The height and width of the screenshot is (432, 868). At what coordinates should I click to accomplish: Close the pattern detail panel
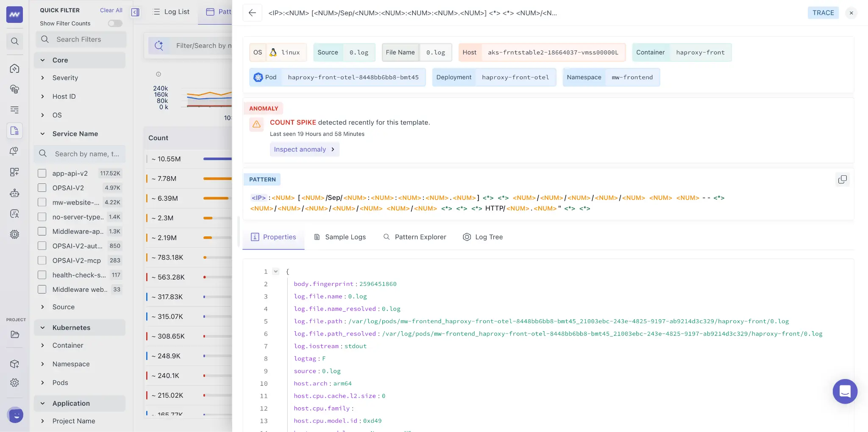pos(851,13)
